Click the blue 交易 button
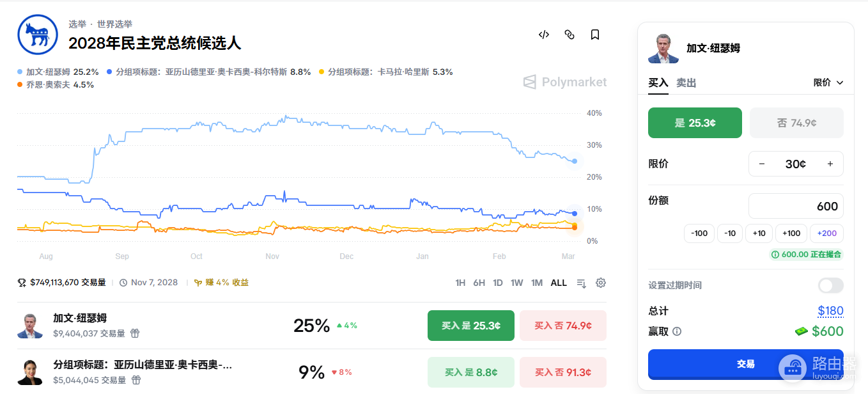The height and width of the screenshot is (394, 868). pos(746,364)
